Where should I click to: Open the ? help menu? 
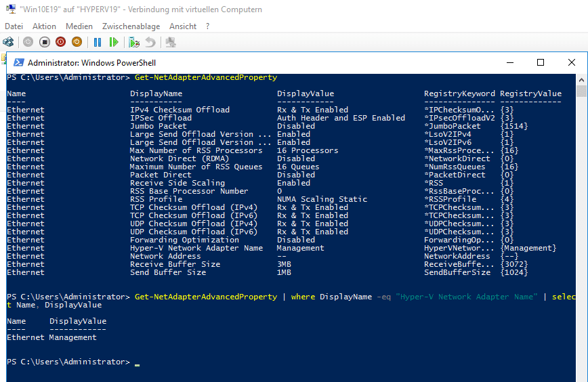[208, 26]
